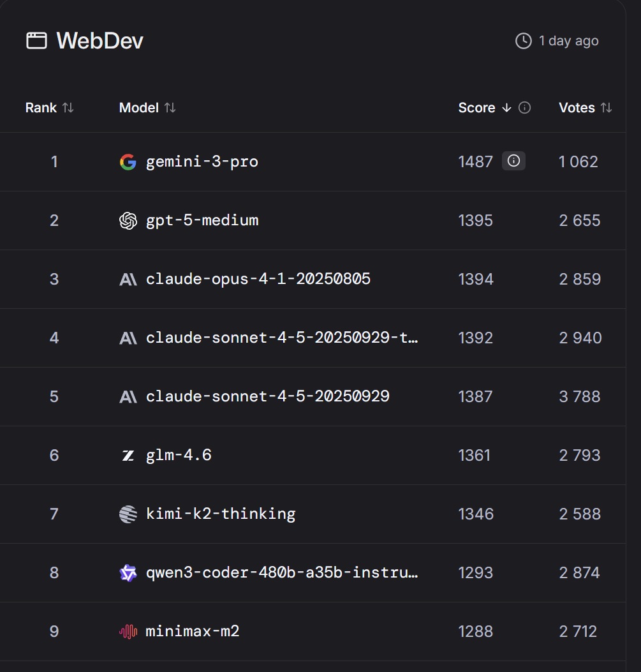Click the Score column header label
The height and width of the screenshot is (672, 641).
[x=476, y=108]
